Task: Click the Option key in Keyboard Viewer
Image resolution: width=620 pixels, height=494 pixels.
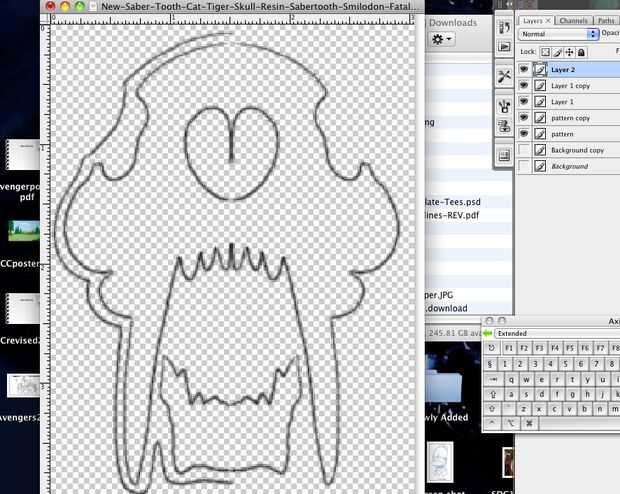Action: [x=510, y=423]
